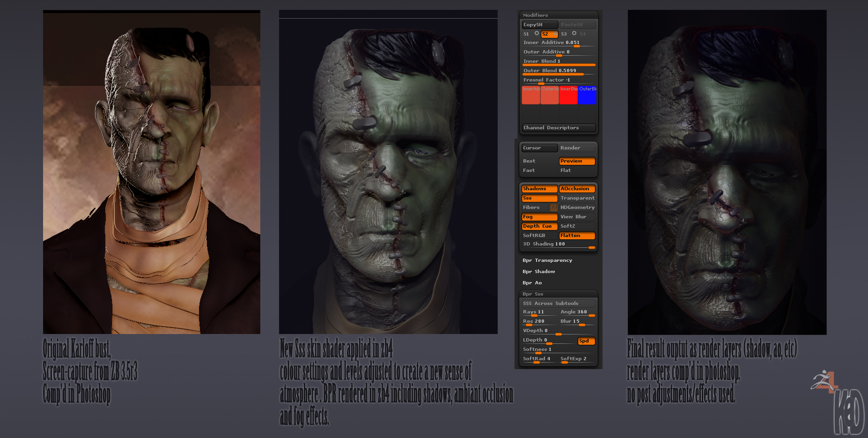Expand the Modifiers panel header
Viewport: 868px width, 438px height.
point(558,15)
